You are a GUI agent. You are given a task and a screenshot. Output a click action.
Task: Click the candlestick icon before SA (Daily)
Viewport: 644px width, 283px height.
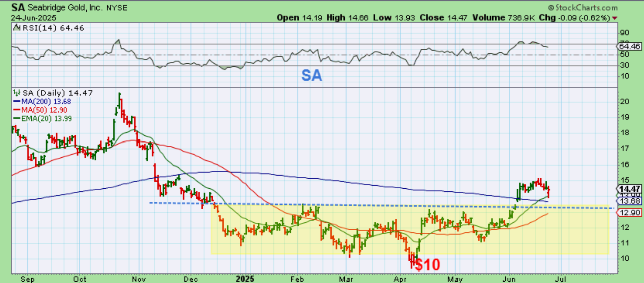[x=17, y=93]
